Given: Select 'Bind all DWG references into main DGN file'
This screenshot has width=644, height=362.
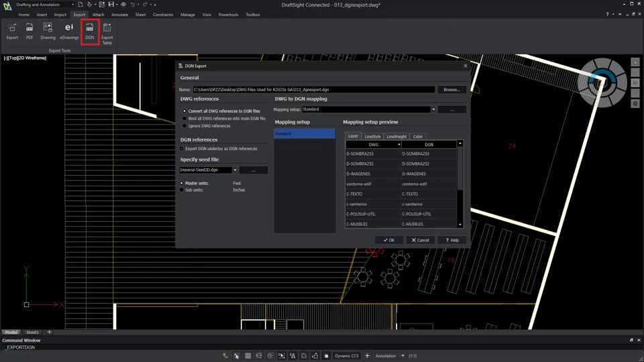Looking at the screenshot, I should (184, 118).
